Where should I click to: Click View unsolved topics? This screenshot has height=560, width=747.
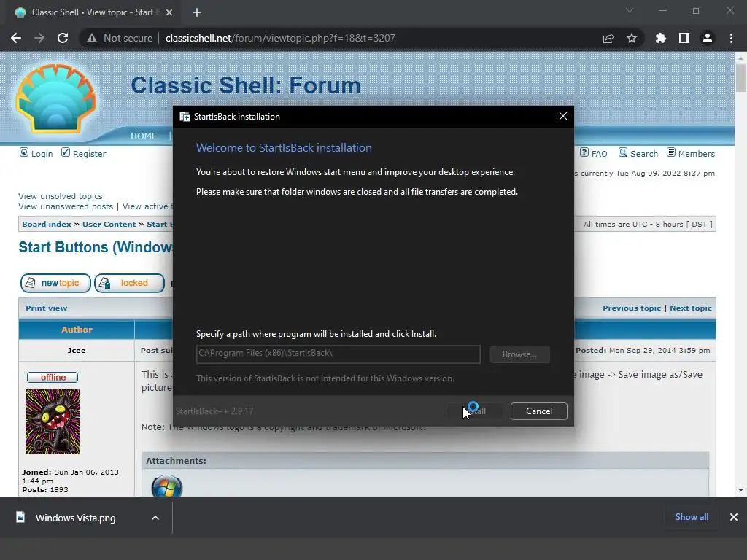(x=60, y=195)
